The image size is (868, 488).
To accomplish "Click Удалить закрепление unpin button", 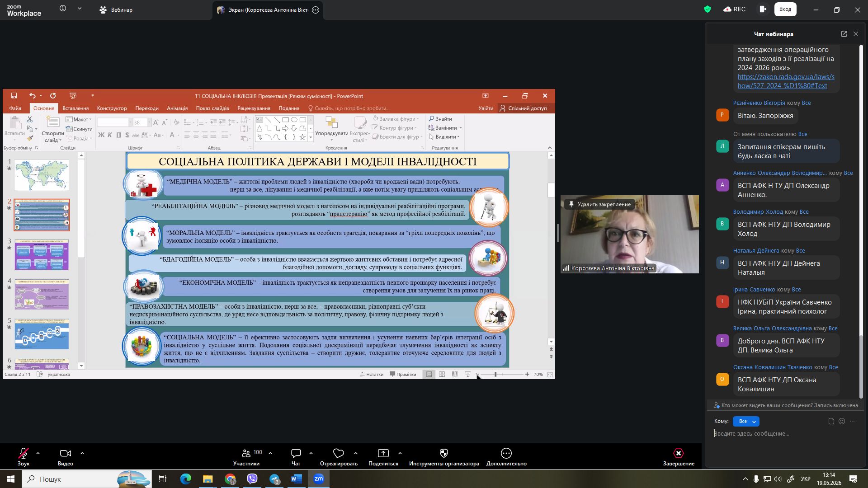I will click(599, 204).
